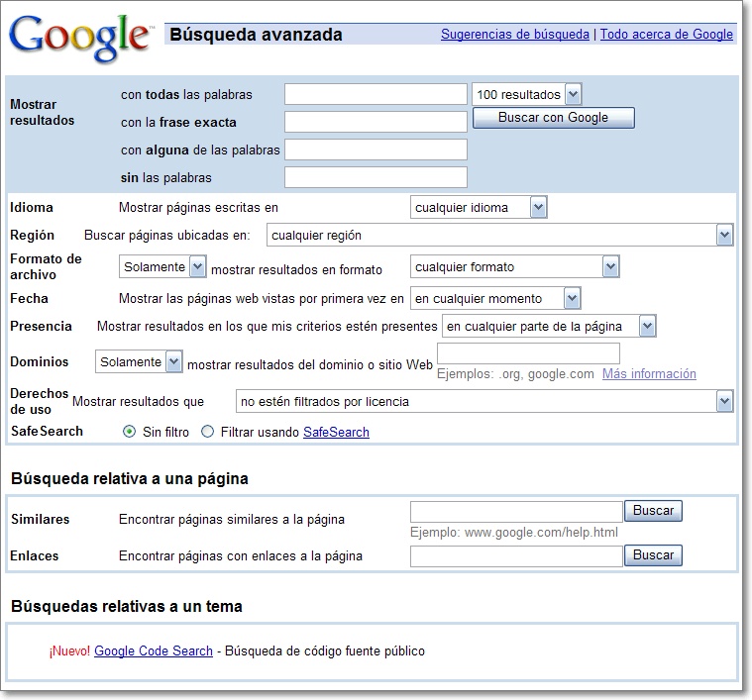
Task: Open the 'en cualquier momento' date dropdown
Action: coord(495,298)
